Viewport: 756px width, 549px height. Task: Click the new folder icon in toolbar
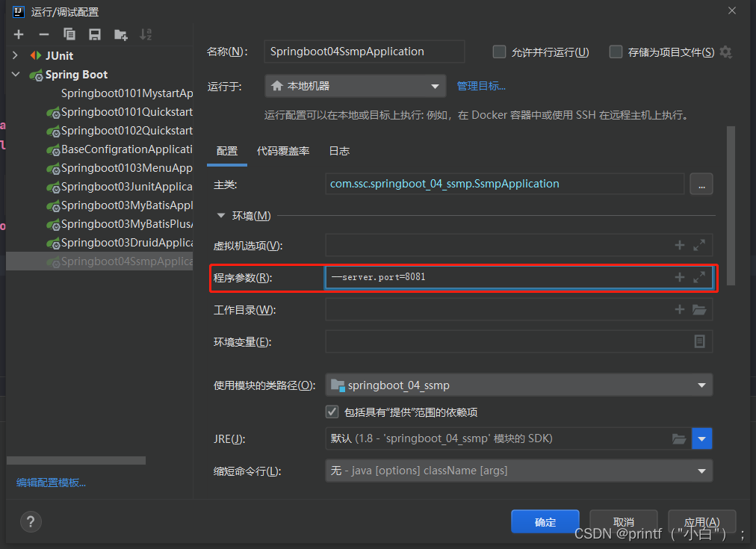(120, 34)
